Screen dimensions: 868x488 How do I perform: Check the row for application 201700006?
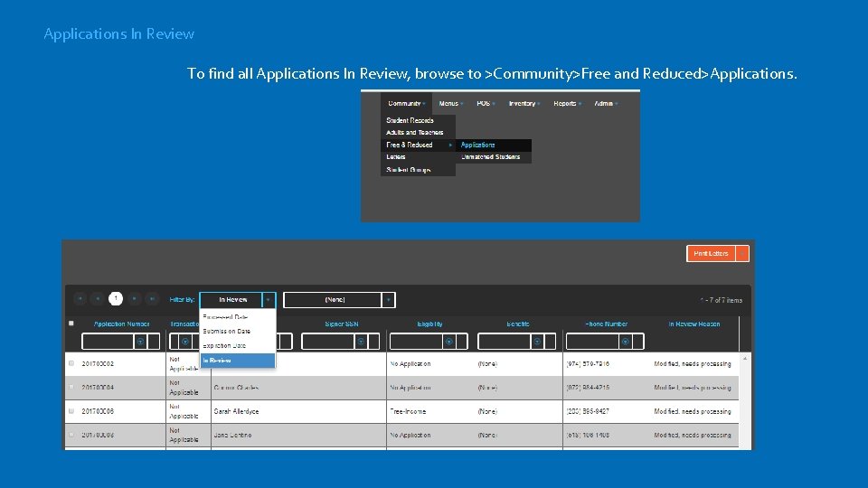click(71, 411)
